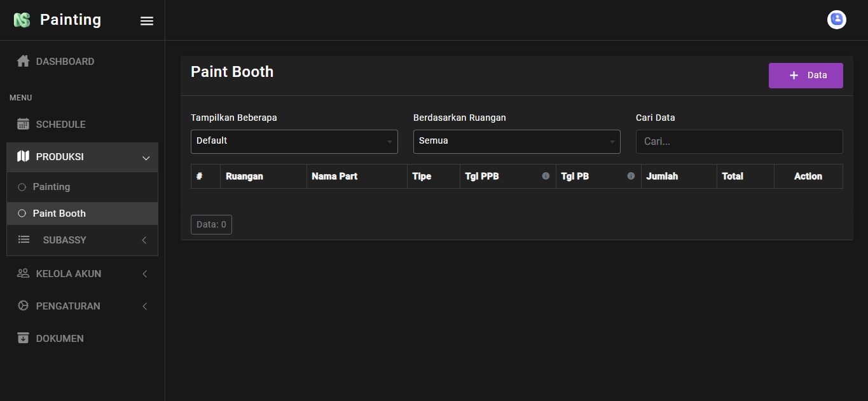Click the Tgl PPB info icon
868x401 pixels.
pyautogui.click(x=546, y=176)
